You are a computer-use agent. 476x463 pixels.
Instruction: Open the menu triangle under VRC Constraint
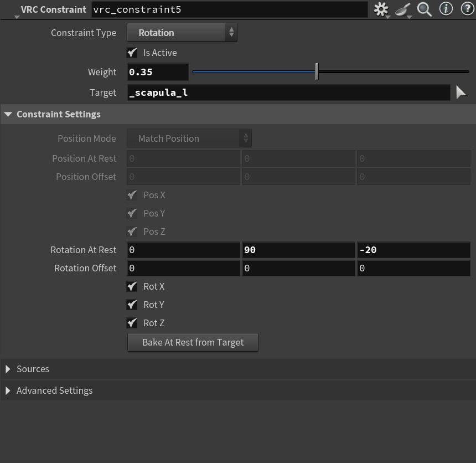coord(17,16)
